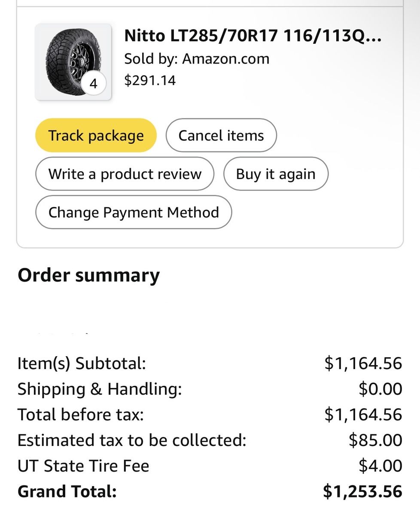
Task: Select the Item(s) Subtotal label
Action: click(82, 364)
